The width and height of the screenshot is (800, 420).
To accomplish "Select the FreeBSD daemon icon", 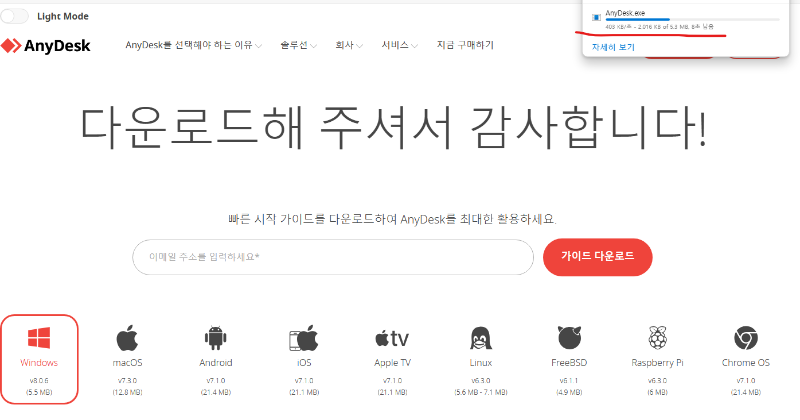I will click(x=569, y=337).
